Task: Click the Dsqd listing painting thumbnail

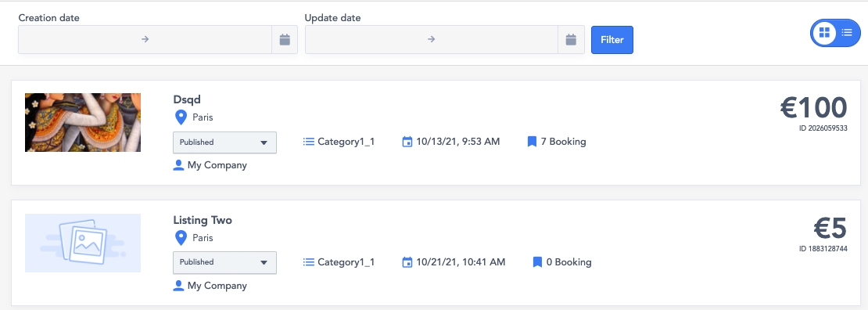Action: tap(83, 123)
